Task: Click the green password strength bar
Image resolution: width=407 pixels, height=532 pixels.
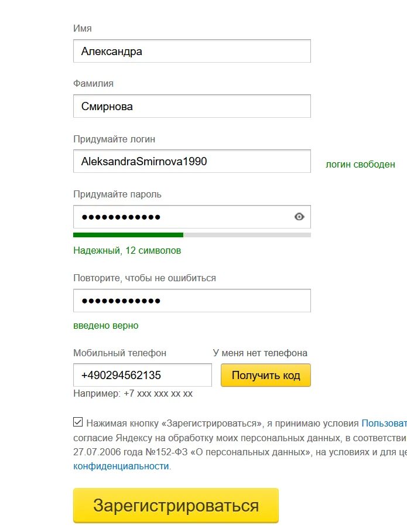Action: [x=128, y=235]
